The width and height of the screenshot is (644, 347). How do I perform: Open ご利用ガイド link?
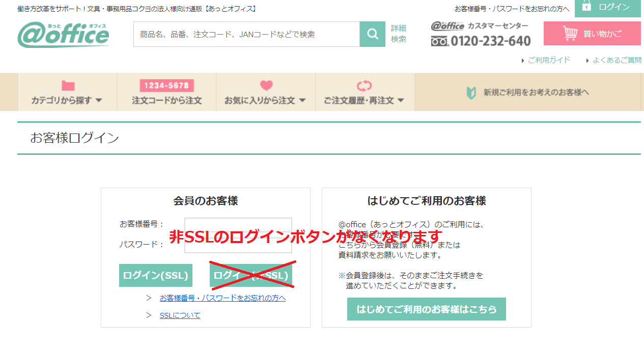tap(549, 60)
